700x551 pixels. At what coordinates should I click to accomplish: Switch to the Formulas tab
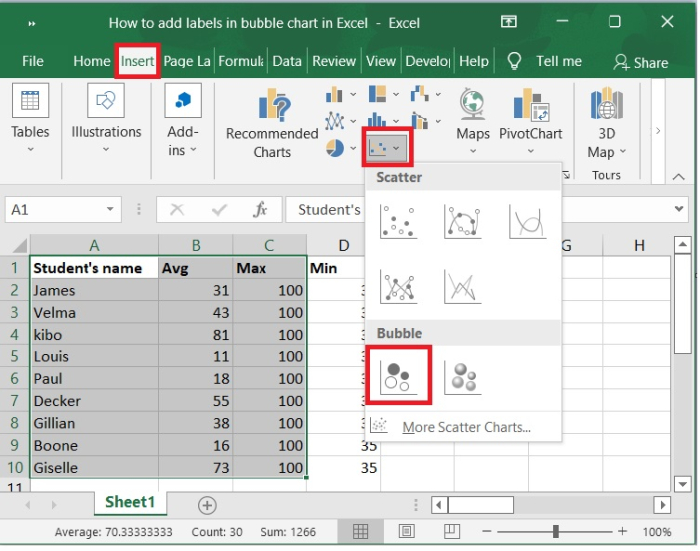(241, 61)
